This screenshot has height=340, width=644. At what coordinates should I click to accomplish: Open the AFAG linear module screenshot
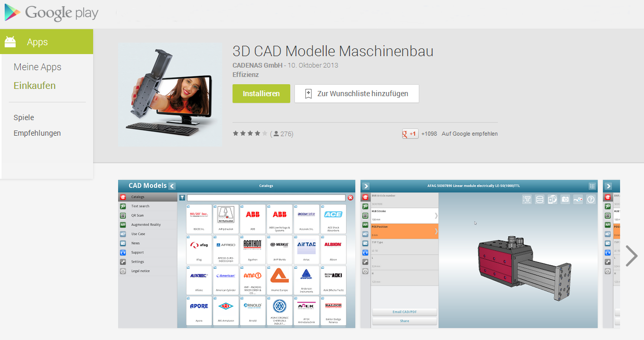(479, 254)
